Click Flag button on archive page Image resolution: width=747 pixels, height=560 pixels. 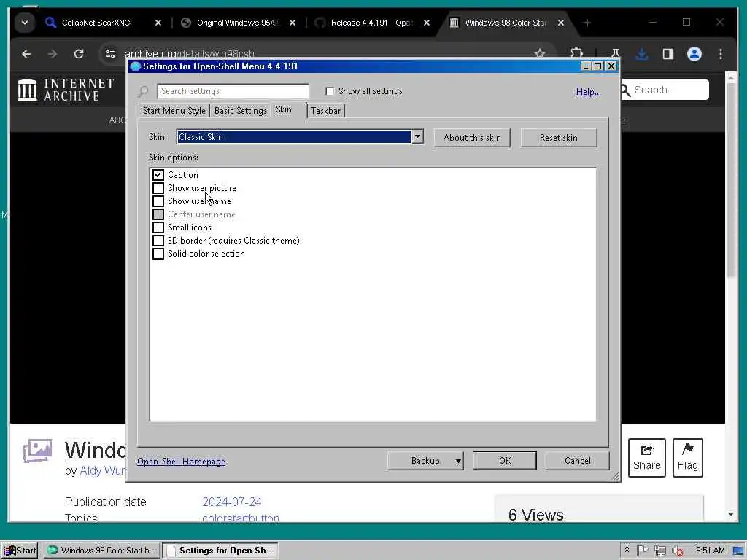click(687, 458)
